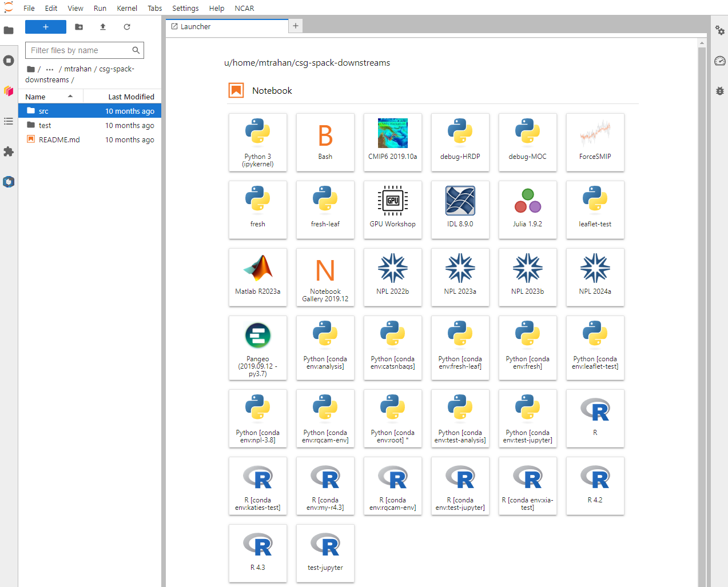This screenshot has height=587, width=728.
Task: Start a GPU Workshop notebook
Action: pyautogui.click(x=392, y=209)
